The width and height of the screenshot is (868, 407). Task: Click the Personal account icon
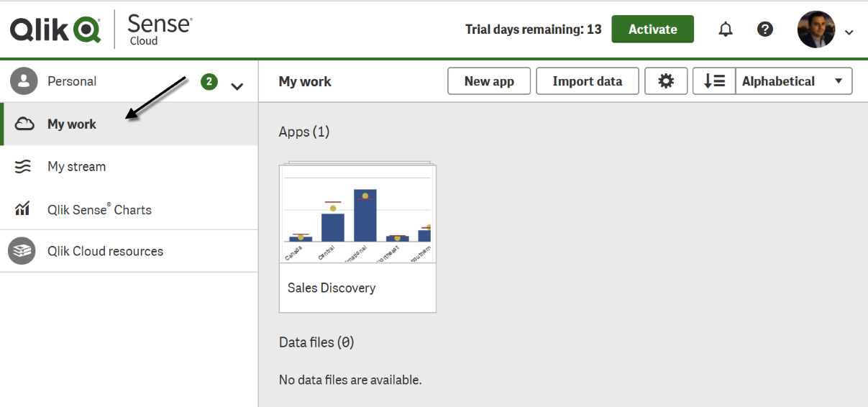point(24,81)
